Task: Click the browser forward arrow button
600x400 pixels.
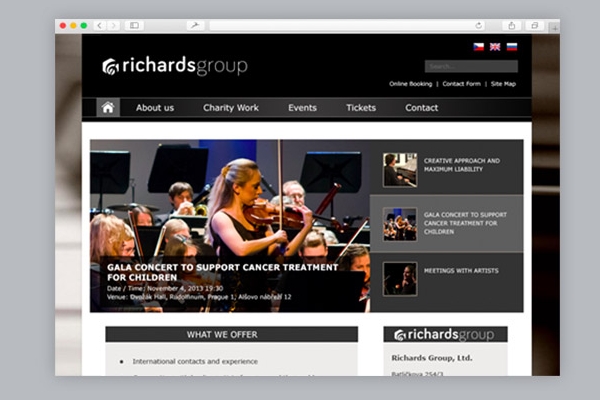Action: (x=113, y=26)
